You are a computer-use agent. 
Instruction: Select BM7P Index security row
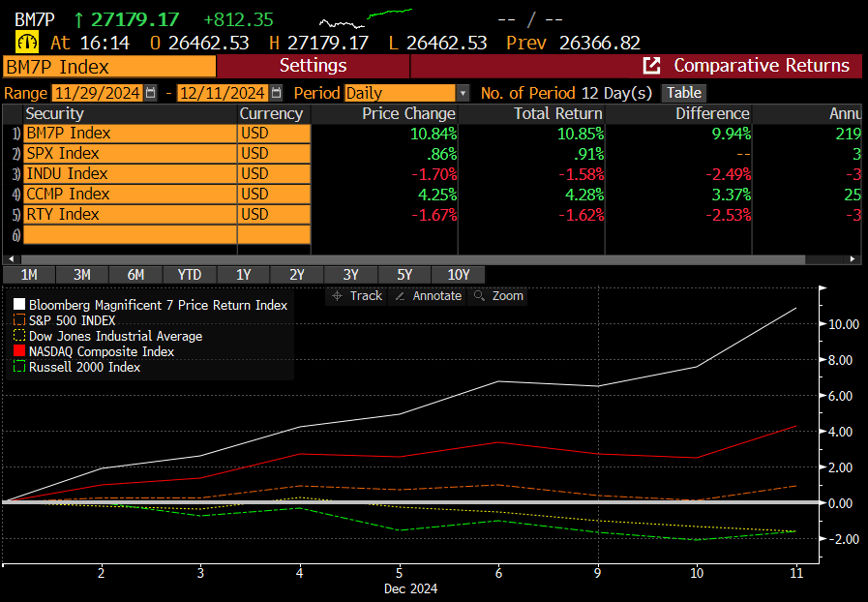coord(130,134)
